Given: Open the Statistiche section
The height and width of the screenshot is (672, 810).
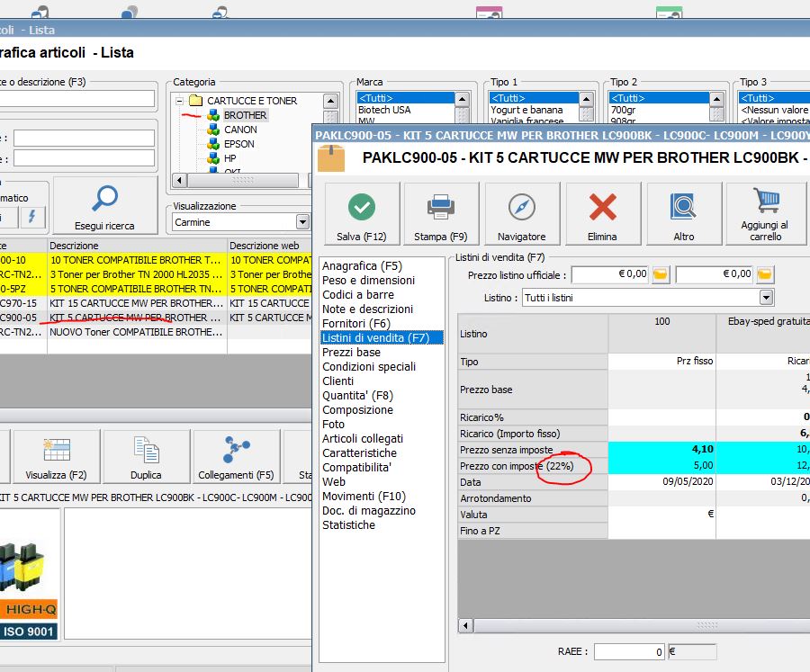Looking at the screenshot, I should pyautogui.click(x=348, y=525).
